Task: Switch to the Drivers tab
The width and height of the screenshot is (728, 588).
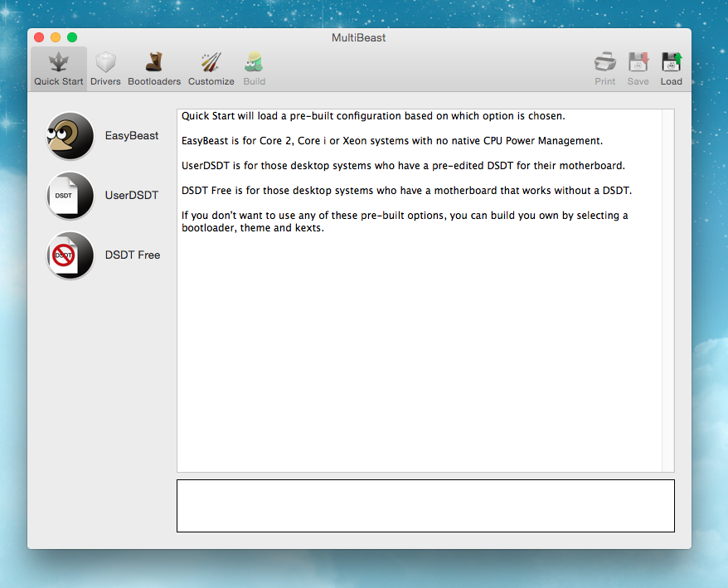Action: pos(105,68)
